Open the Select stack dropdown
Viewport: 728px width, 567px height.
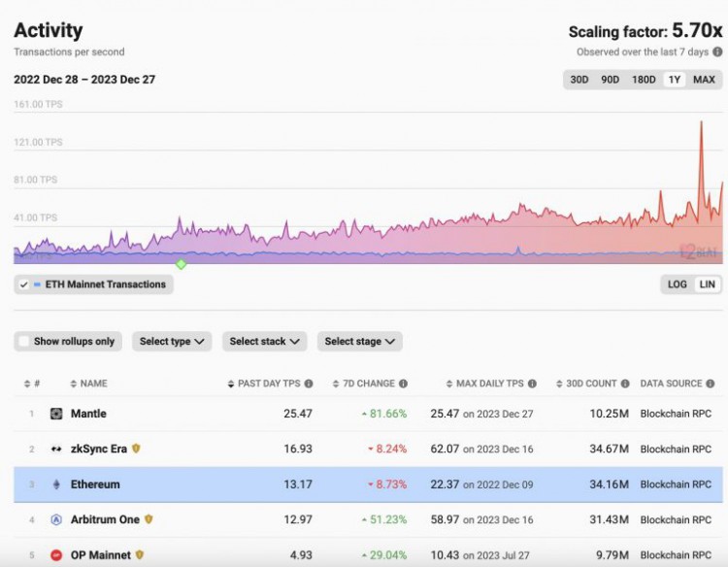coord(264,342)
